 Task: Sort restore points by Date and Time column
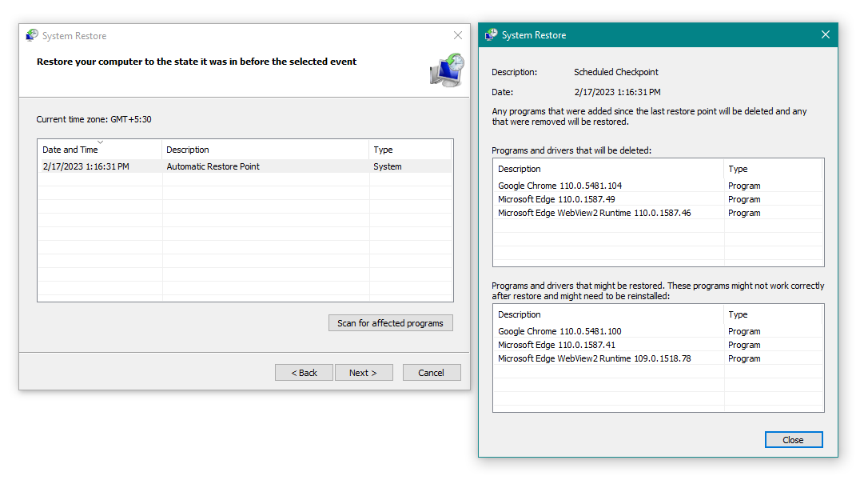(100, 150)
